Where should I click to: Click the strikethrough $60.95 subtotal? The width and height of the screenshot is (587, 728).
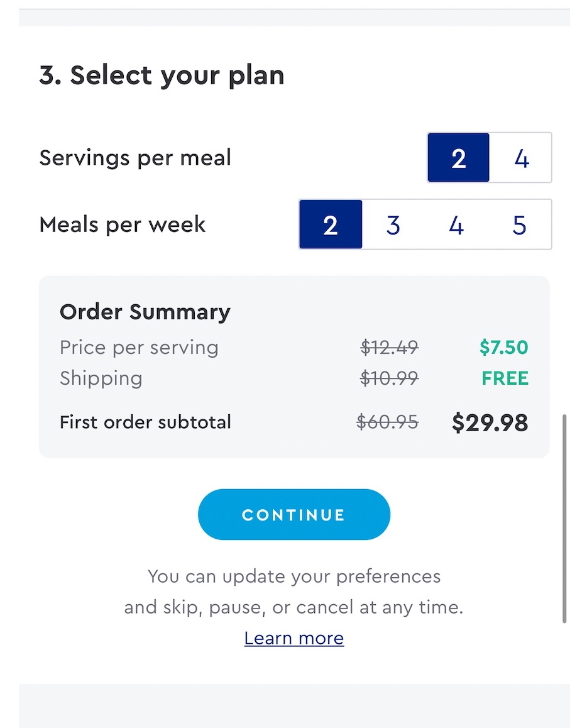point(389,422)
